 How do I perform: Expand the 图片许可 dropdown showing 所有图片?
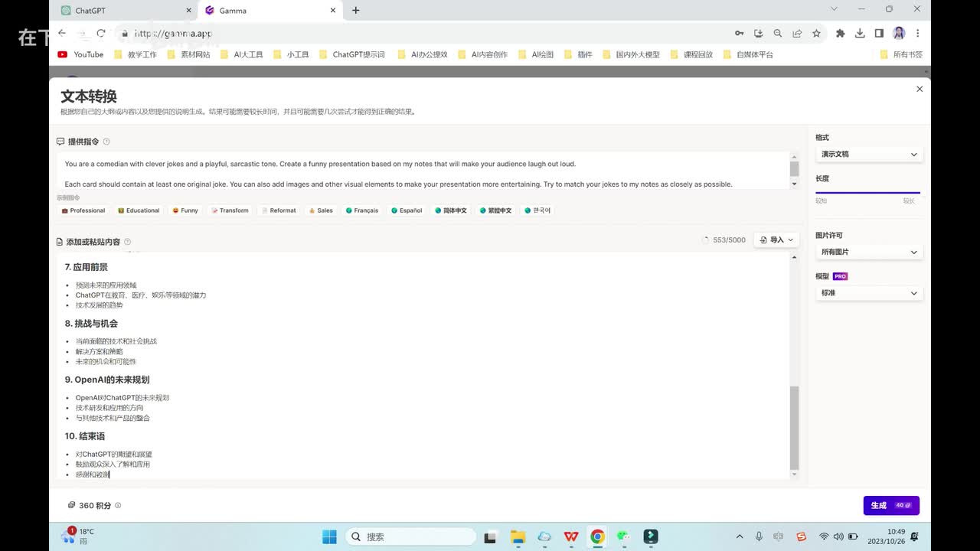click(x=868, y=252)
